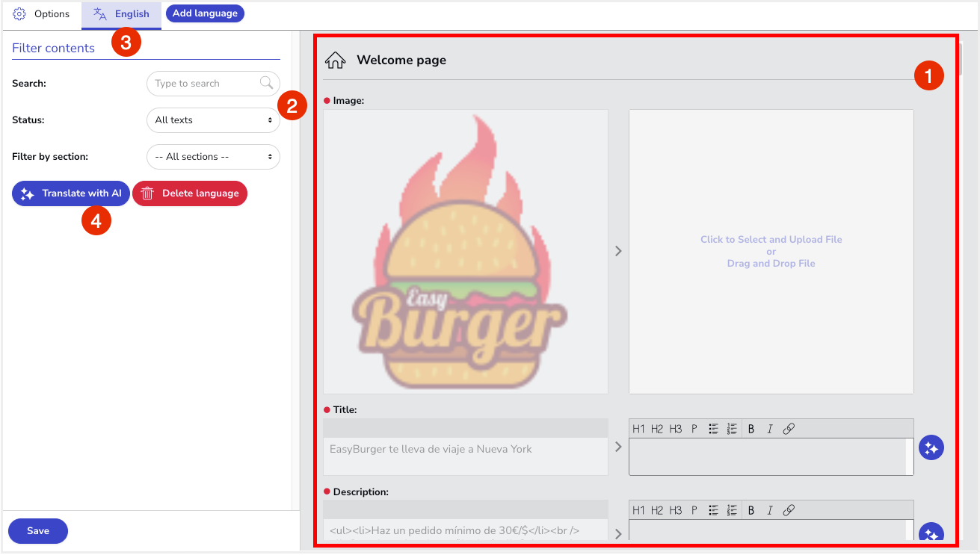The height and width of the screenshot is (555, 980).
Task: Click the arrow between image panels
Action: (618, 252)
